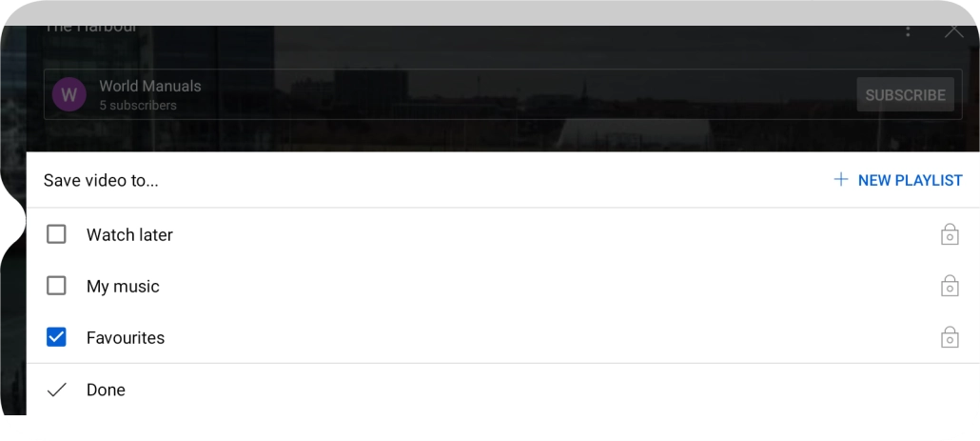The width and height of the screenshot is (980, 441).
Task: Select the Watch later playlist label
Action: (129, 234)
